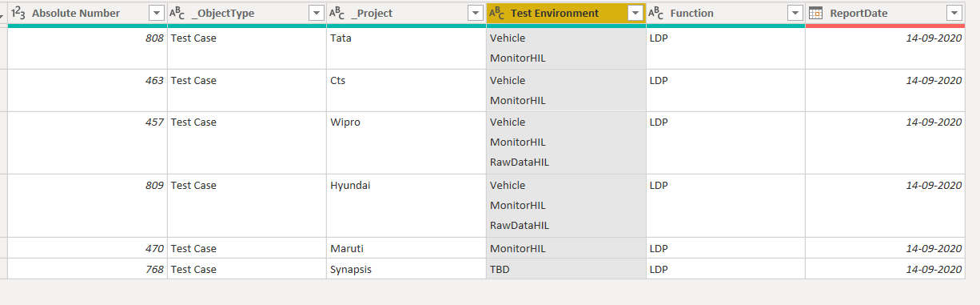Select the _Project column header
Image resolution: width=980 pixels, height=305 pixels.
coord(406,13)
